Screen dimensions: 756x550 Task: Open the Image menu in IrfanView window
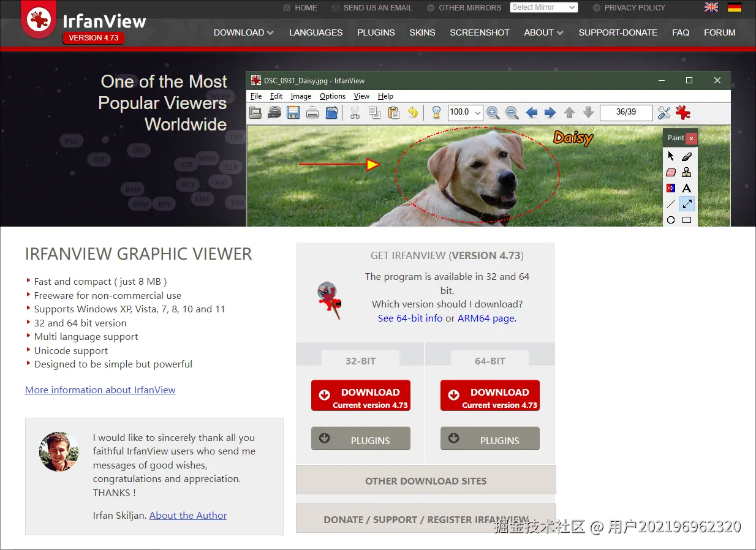301,96
